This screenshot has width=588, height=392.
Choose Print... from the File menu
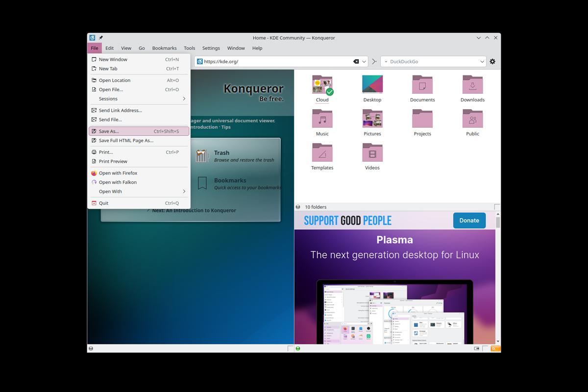[139, 152]
